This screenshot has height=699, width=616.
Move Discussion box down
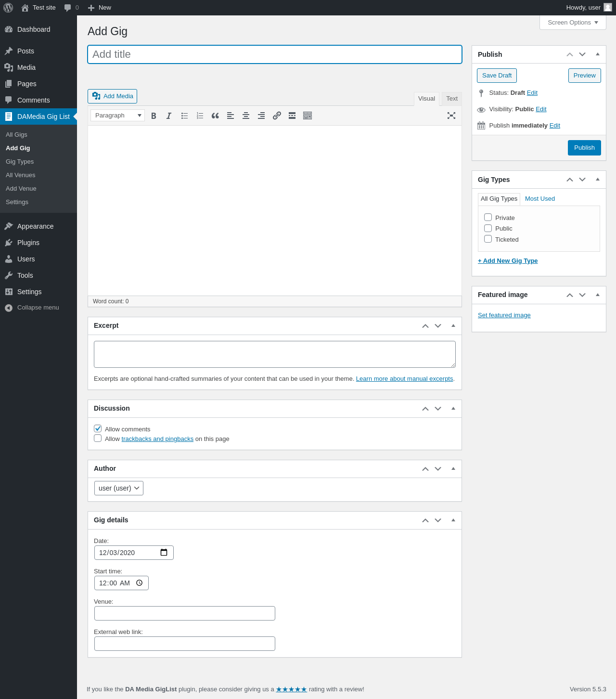coord(438,409)
